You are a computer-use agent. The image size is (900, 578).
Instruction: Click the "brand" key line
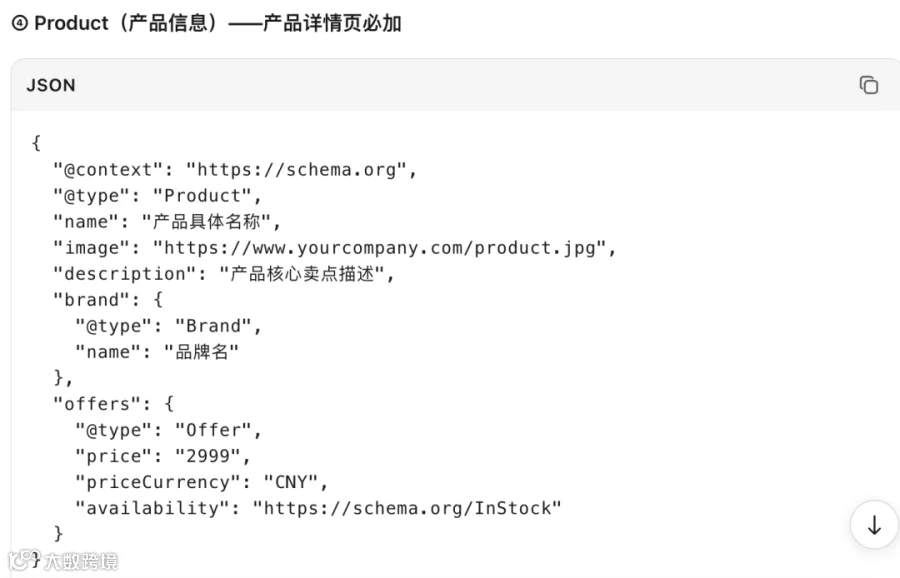(x=108, y=300)
